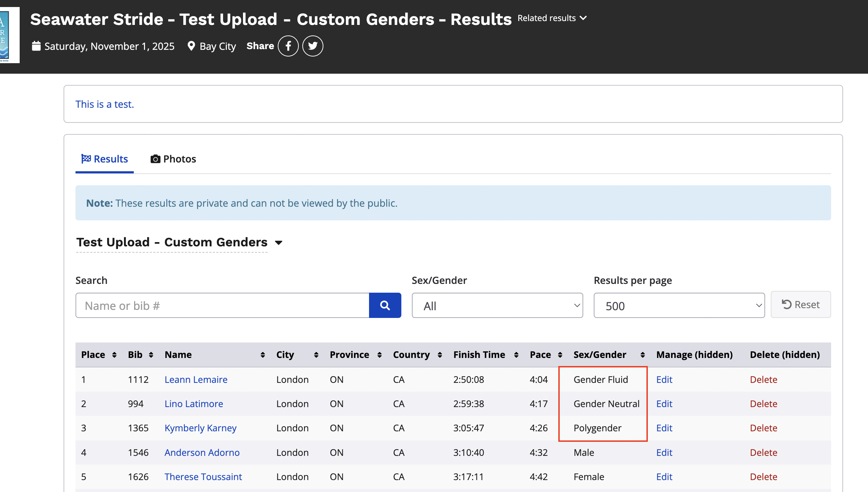868x492 pixels.
Task: Select the Results tab
Action: [105, 159]
